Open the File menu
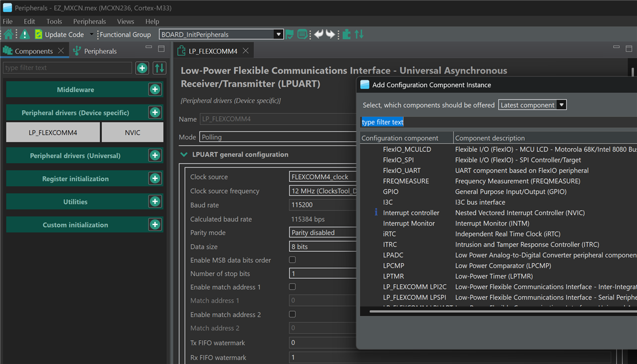Image resolution: width=637 pixels, height=364 pixels. (8, 22)
